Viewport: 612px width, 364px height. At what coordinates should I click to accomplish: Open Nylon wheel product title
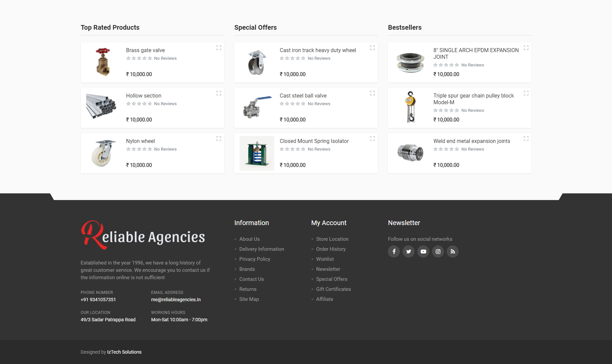[140, 141]
